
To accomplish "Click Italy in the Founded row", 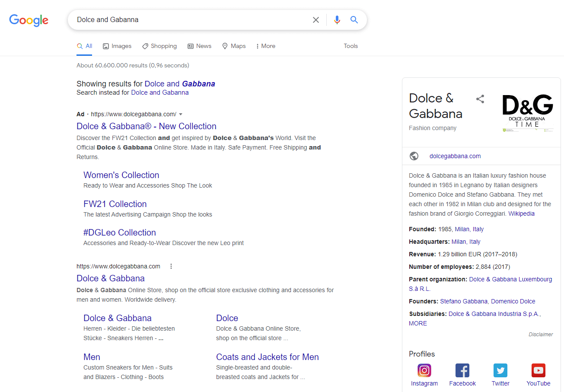I will click(478, 229).
